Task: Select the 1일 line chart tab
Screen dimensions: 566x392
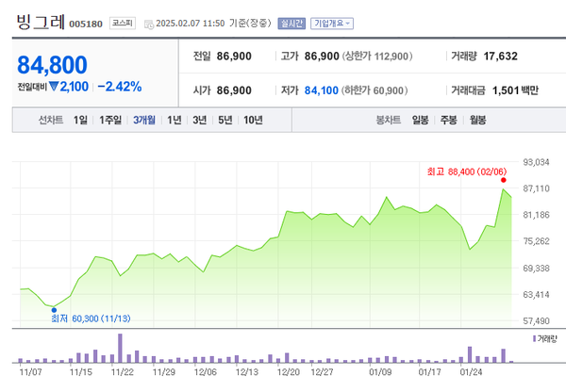Action: pos(80,120)
